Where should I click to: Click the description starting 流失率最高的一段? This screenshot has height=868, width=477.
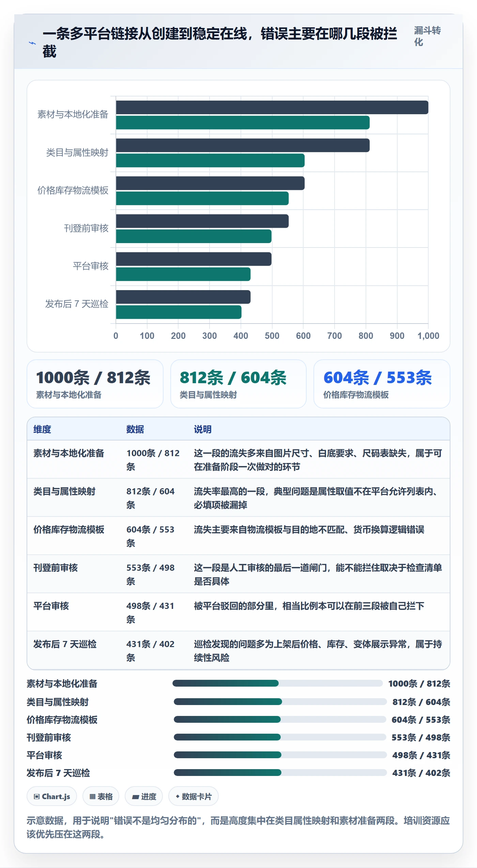[318, 498]
